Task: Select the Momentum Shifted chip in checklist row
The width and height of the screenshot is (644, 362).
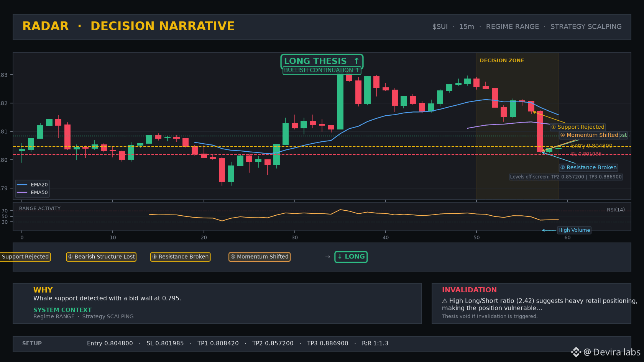Action: point(260,257)
